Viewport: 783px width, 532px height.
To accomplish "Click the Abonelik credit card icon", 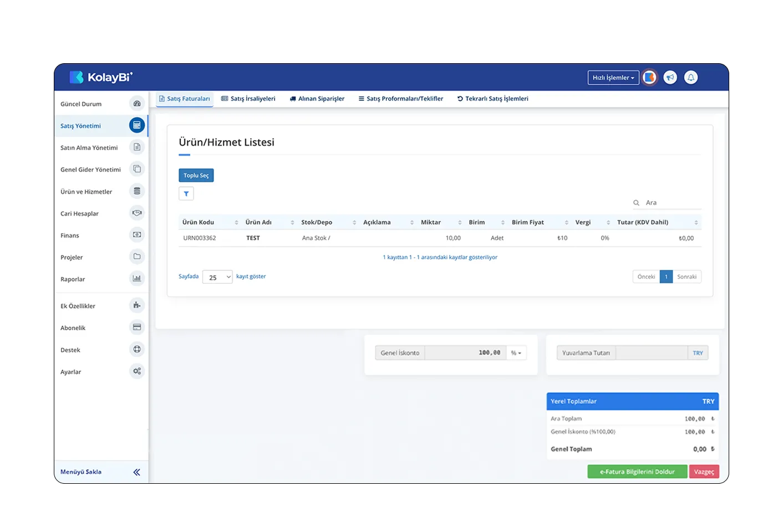I will 137,328.
